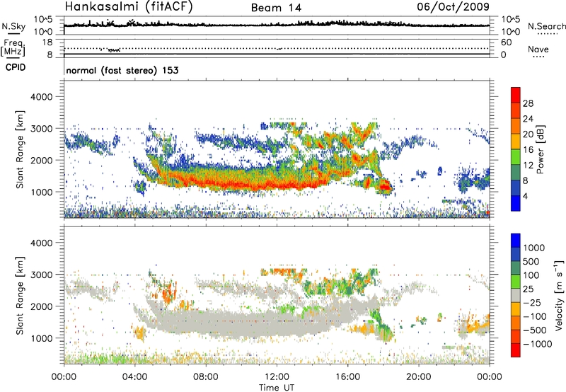This screenshot has width=566, height=392.
Task: Click the "20:00" time tick label
Action: point(419,377)
